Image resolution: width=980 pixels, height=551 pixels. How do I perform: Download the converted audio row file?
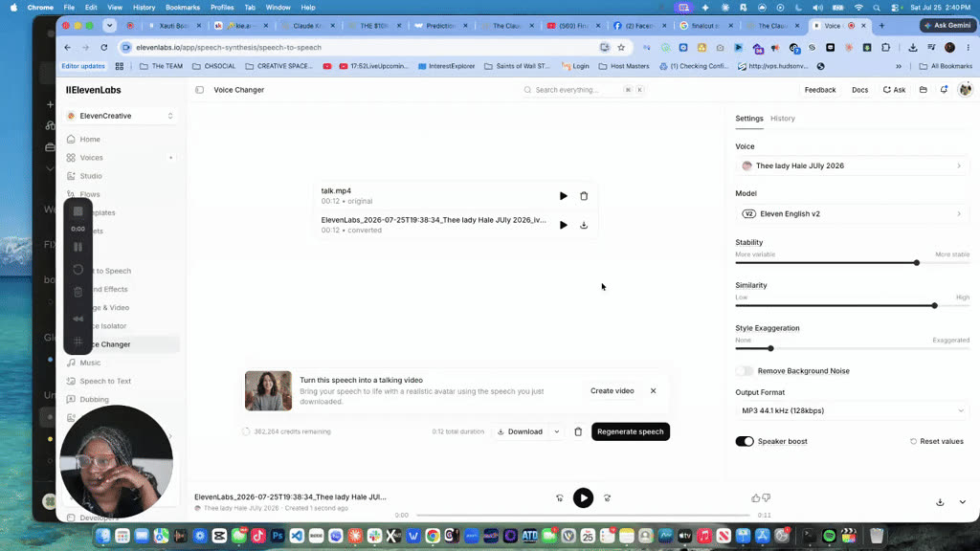click(x=584, y=225)
